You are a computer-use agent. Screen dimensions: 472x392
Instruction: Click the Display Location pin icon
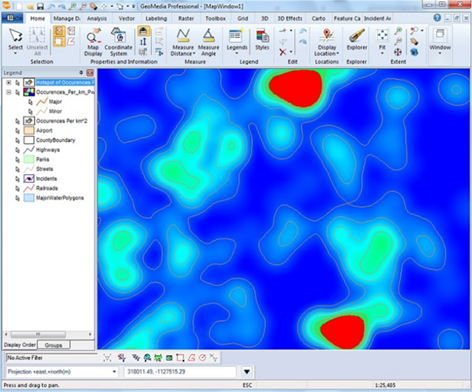coord(327,36)
